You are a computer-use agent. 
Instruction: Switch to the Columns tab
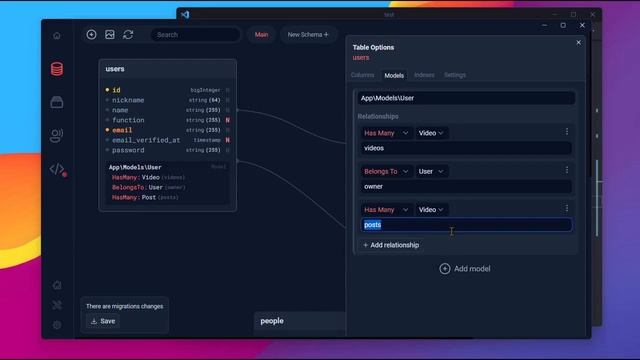pos(362,75)
